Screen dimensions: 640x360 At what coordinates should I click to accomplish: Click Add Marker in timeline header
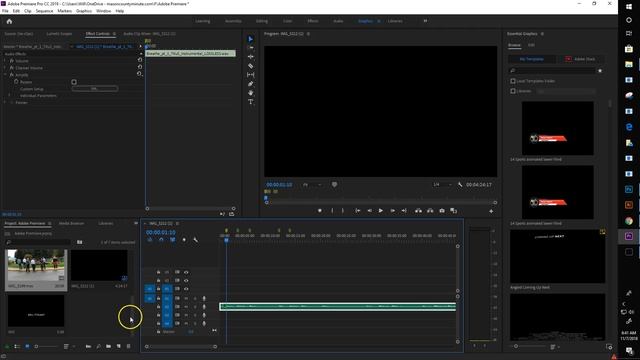click(x=184, y=240)
